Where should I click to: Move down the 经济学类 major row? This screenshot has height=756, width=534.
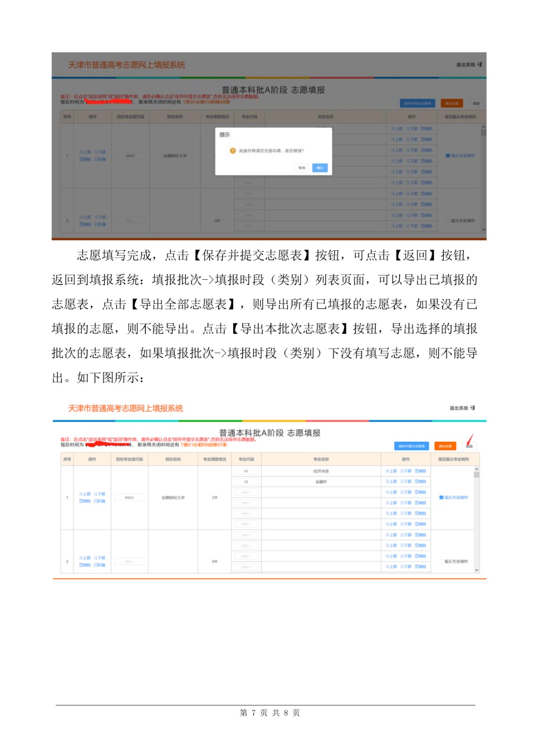[x=406, y=471]
